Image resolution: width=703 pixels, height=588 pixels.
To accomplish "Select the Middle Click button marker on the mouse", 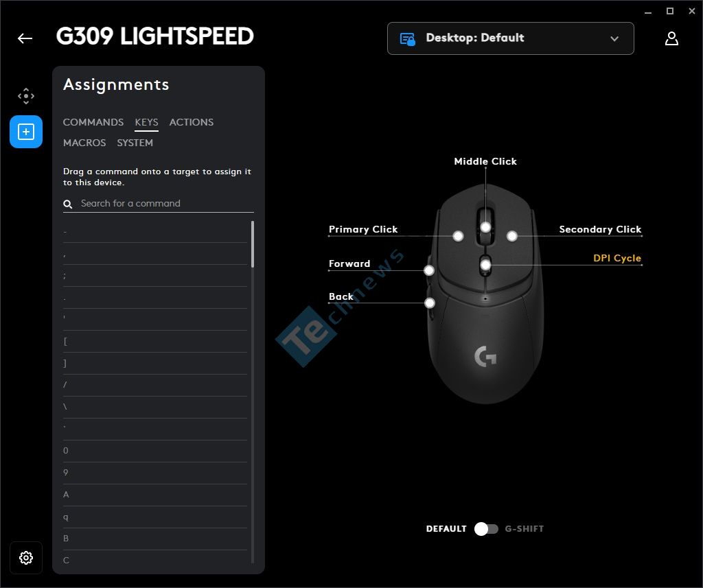I will [485, 227].
